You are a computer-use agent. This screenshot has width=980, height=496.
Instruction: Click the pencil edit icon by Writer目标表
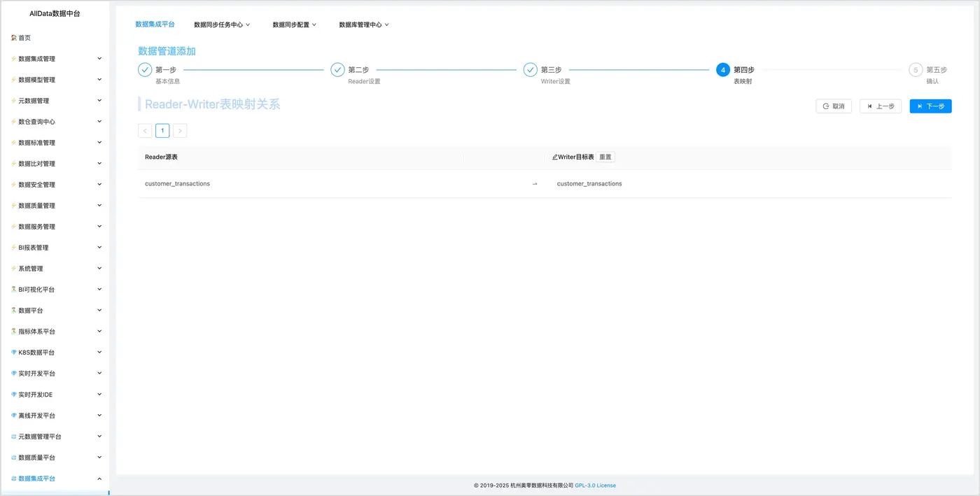555,157
